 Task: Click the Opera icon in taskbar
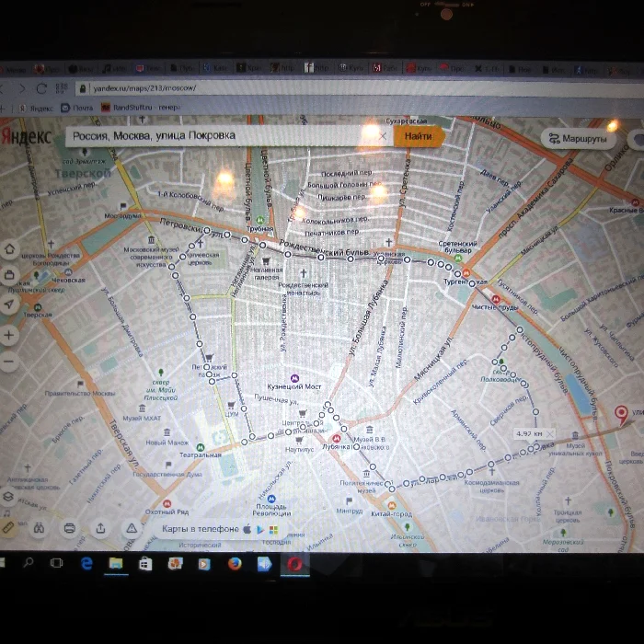[x=294, y=564]
